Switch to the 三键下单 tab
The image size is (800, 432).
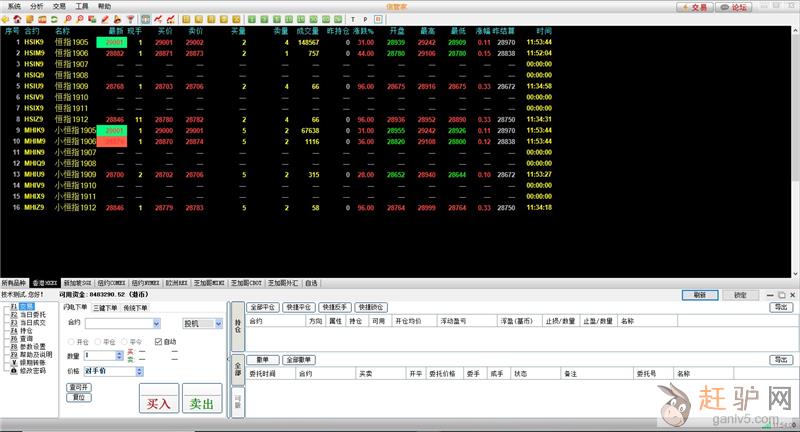105,308
